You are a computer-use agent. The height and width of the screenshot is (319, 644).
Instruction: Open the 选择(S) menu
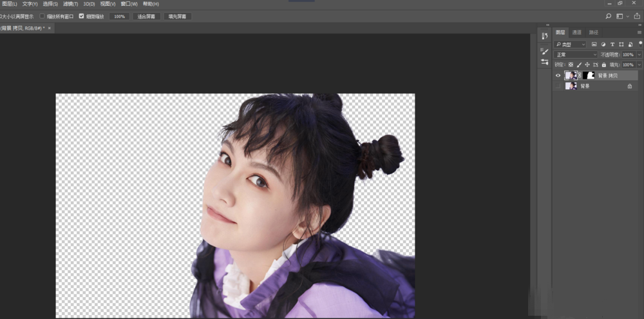(50, 4)
